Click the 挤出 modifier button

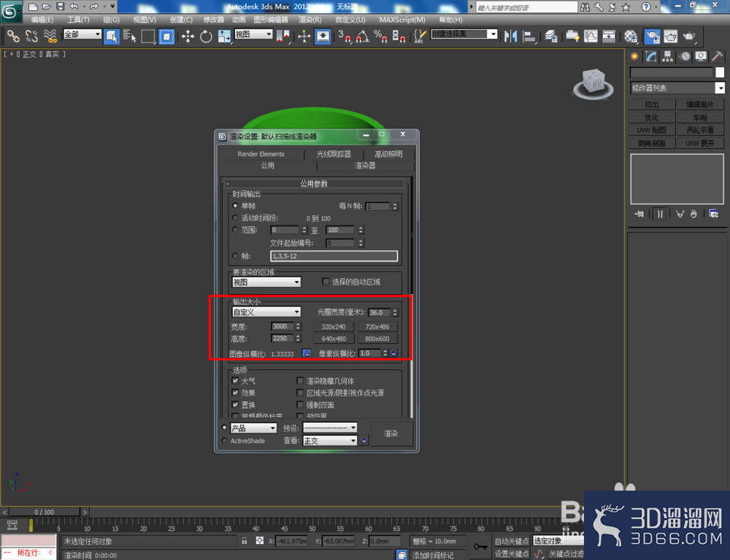tap(652, 104)
